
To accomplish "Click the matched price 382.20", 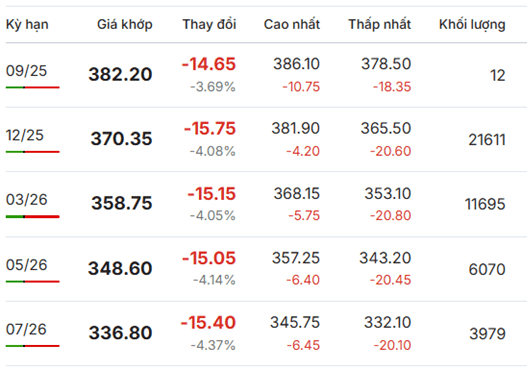I will [x=120, y=74].
